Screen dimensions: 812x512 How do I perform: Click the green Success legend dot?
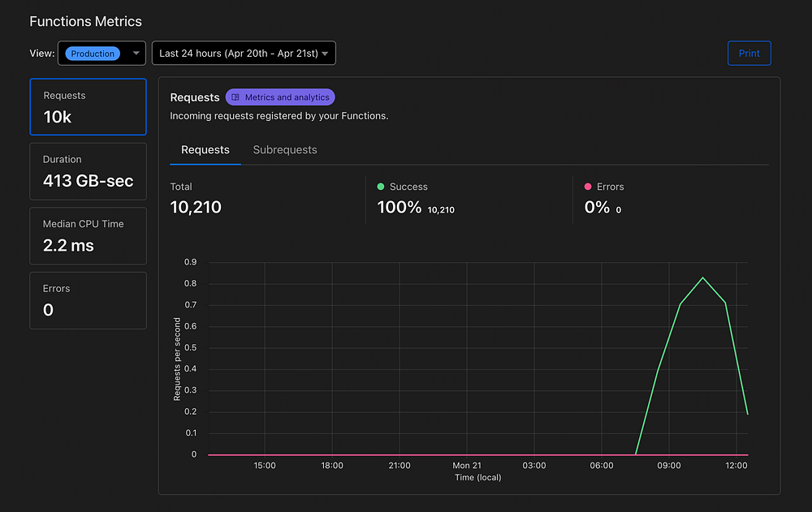(x=381, y=187)
